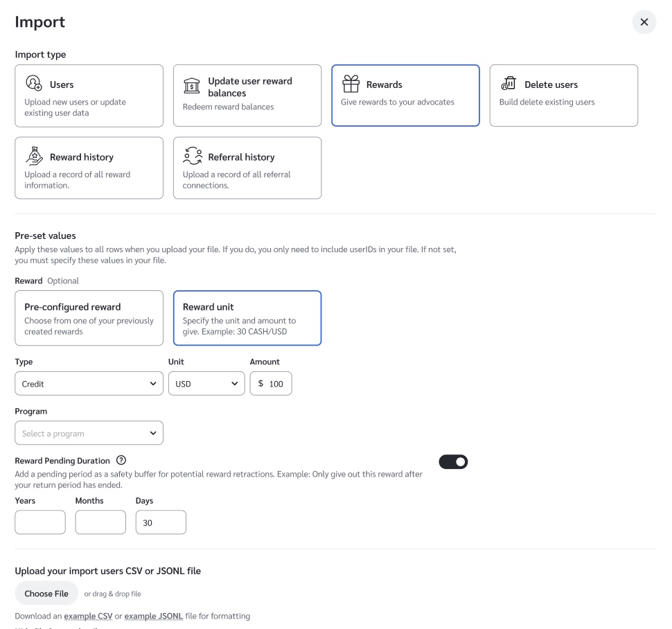Click the Days input field
This screenshot has width=672, height=629.
tap(161, 523)
